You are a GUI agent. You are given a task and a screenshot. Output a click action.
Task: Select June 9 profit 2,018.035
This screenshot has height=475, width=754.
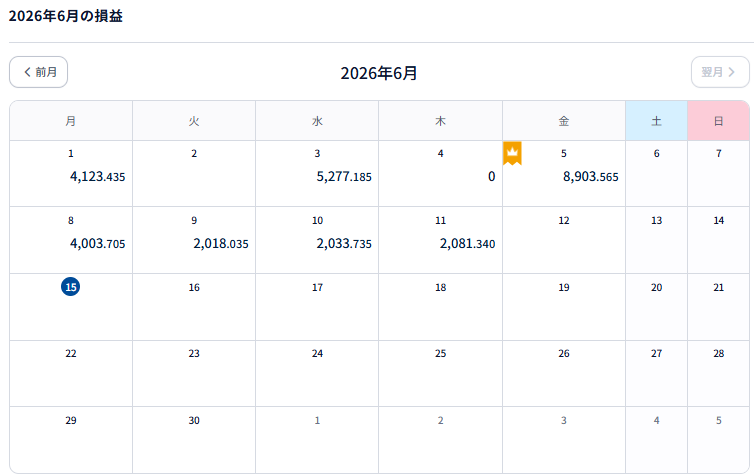pos(194,240)
